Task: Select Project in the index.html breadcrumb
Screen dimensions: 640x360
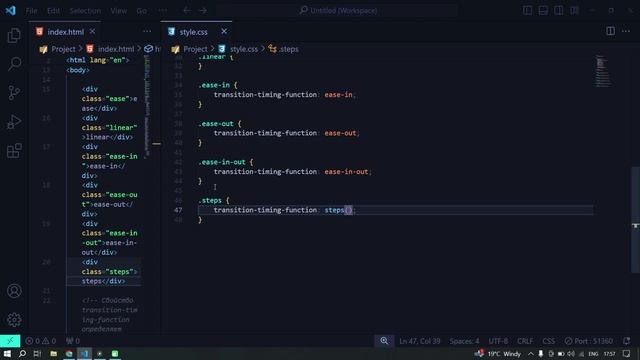Action: 63,49
